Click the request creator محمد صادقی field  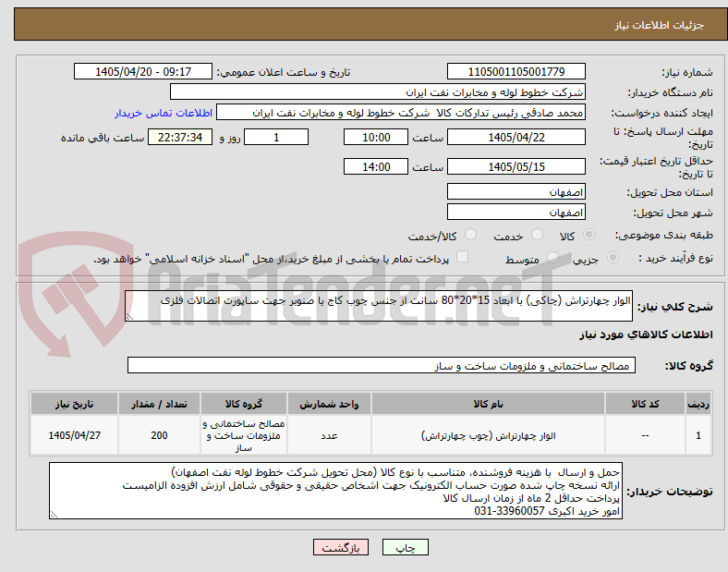(401, 113)
